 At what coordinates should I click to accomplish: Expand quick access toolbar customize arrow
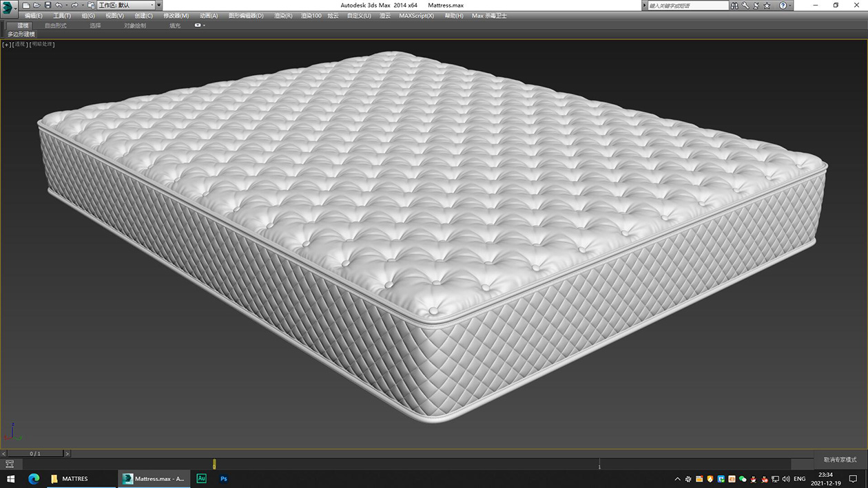pos(159,6)
